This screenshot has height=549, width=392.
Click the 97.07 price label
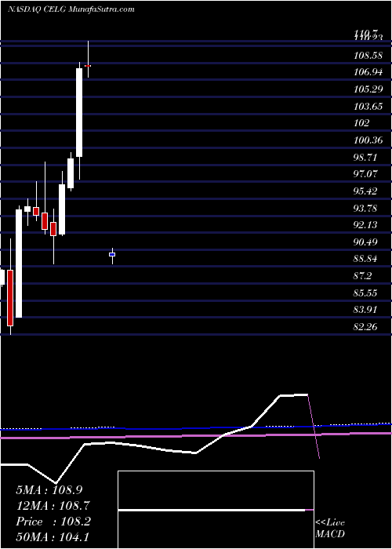click(x=365, y=174)
